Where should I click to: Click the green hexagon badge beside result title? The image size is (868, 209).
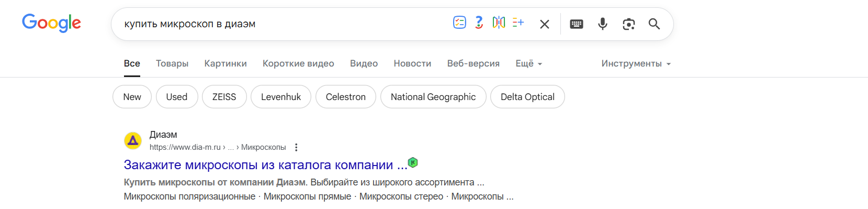pos(413,162)
